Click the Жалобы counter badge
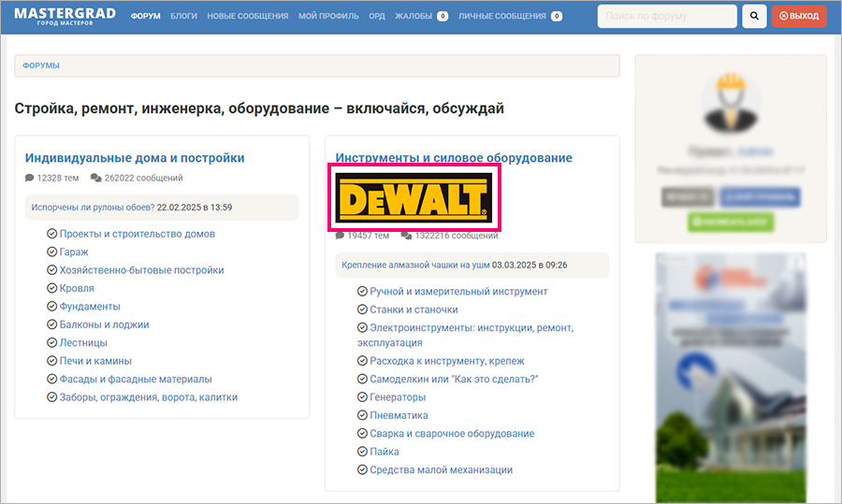The width and height of the screenshot is (842, 504). click(x=443, y=16)
